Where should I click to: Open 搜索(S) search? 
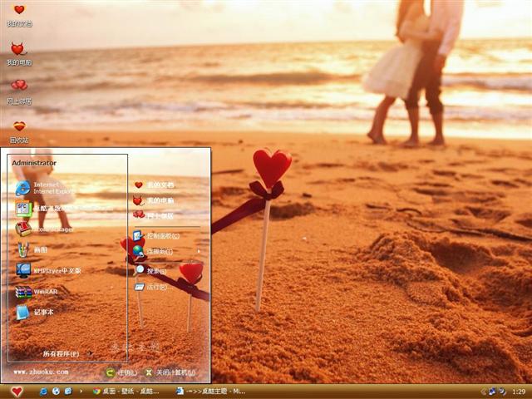(150, 271)
